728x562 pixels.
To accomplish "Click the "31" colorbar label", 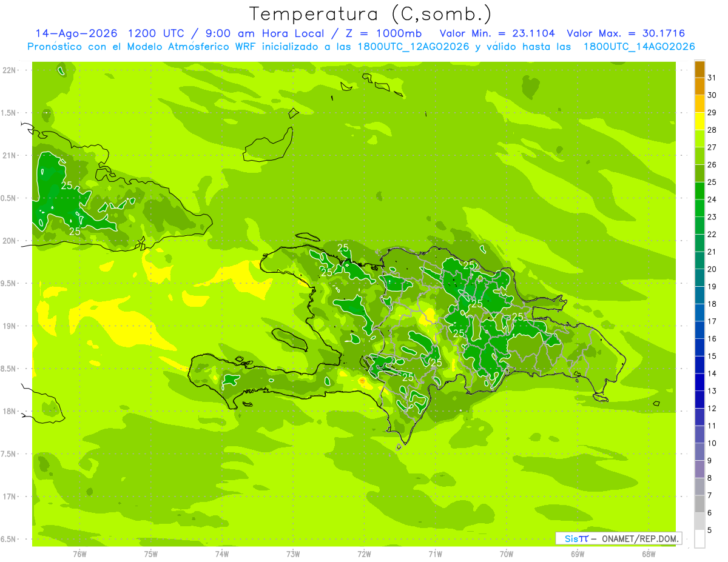I will (712, 78).
